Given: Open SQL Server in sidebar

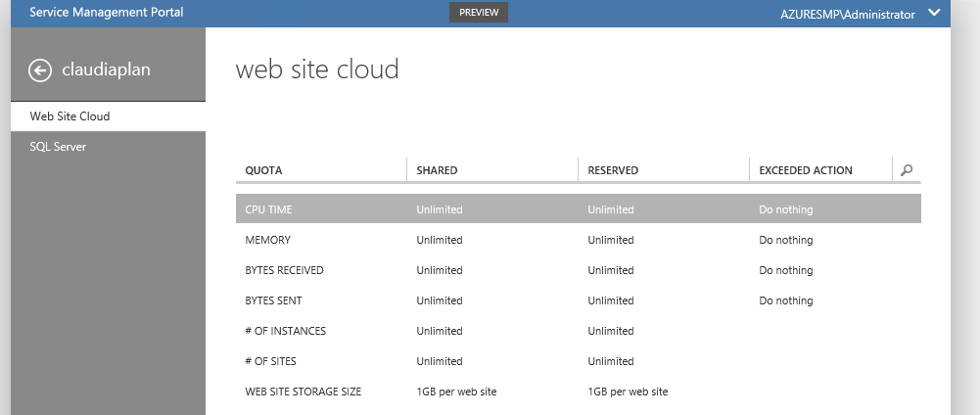Looking at the screenshot, I should point(58,147).
